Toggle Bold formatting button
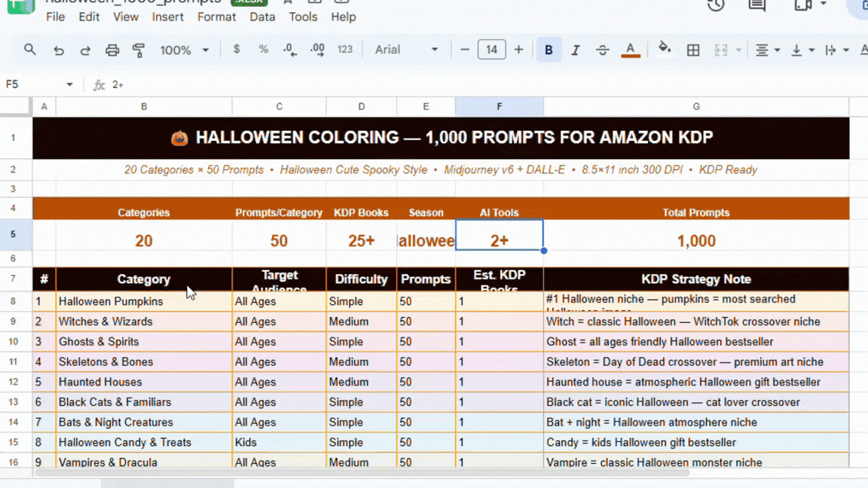The width and height of the screenshot is (868, 488). click(549, 50)
